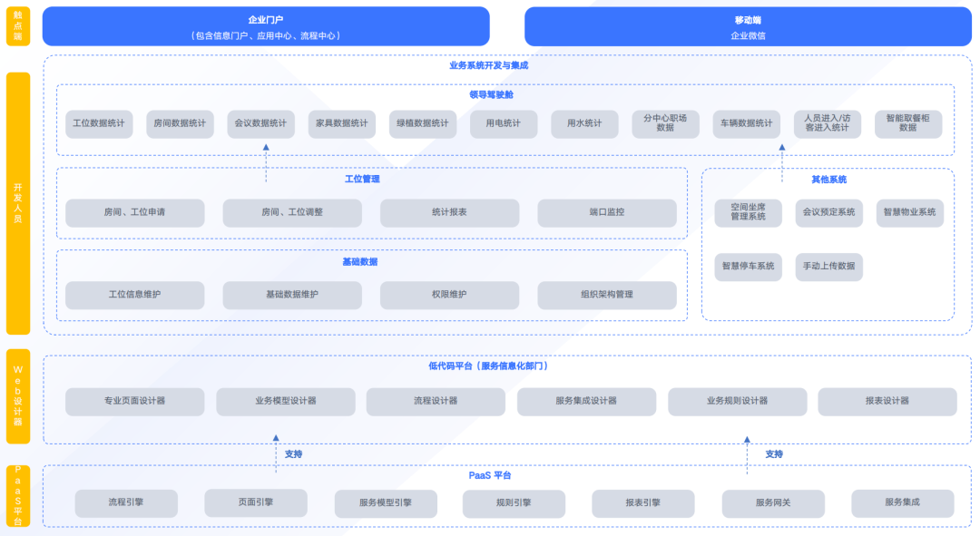The width and height of the screenshot is (980, 536).
Task: Click the 绿植数据统计 box
Action: 423,123
